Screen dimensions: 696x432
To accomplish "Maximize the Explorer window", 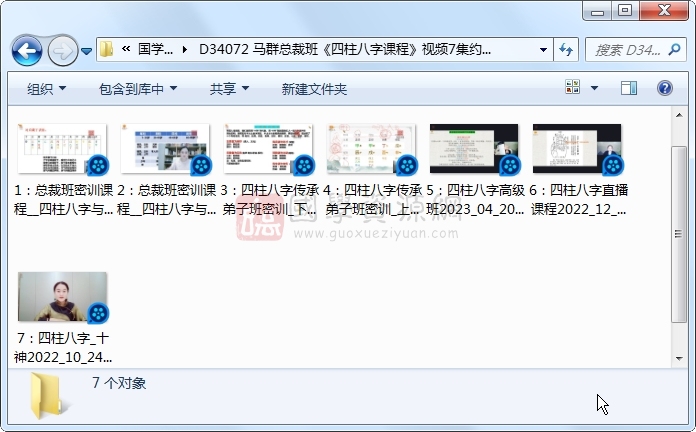I will click(625, 11).
